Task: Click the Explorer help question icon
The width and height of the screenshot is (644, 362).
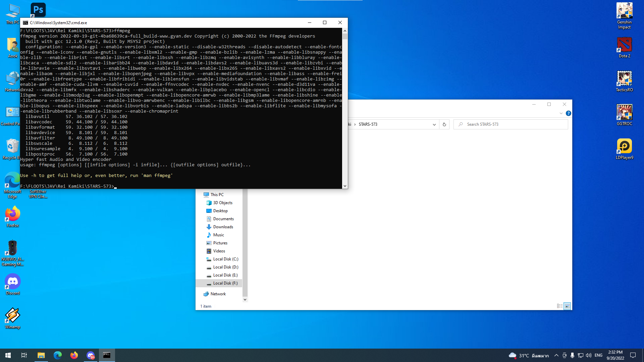Action: point(568,113)
